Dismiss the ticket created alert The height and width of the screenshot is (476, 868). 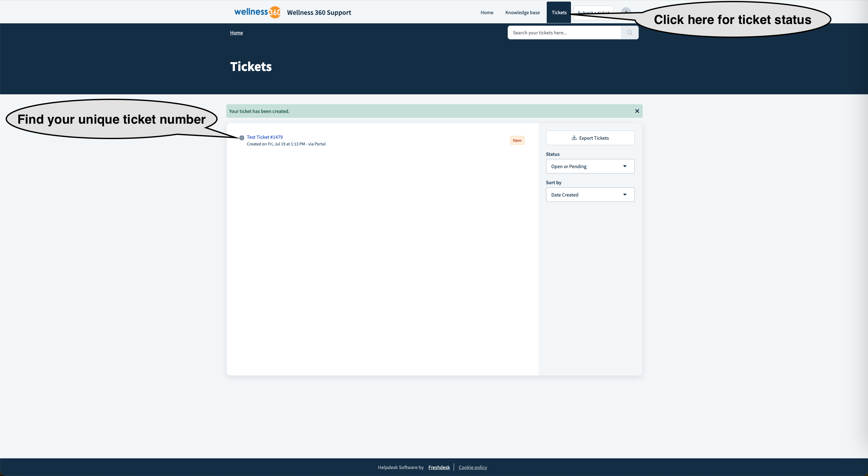(x=637, y=111)
